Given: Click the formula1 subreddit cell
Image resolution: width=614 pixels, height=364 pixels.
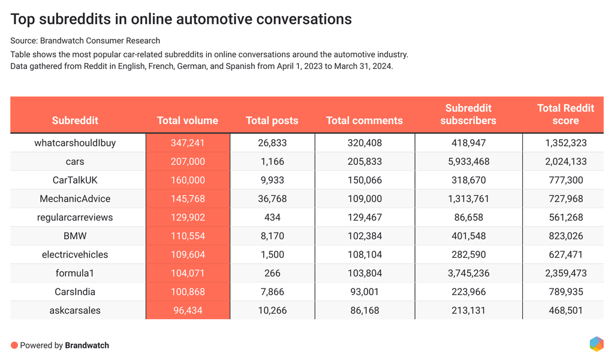Looking at the screenshot, I should point(75,273).
